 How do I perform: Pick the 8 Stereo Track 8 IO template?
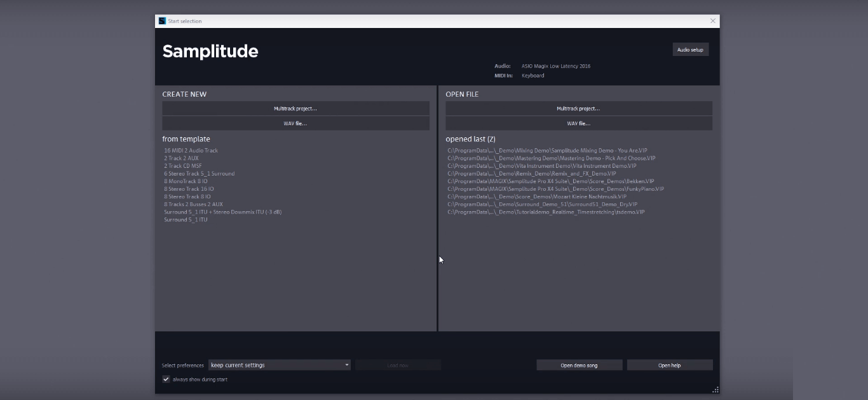coord(187,197)
